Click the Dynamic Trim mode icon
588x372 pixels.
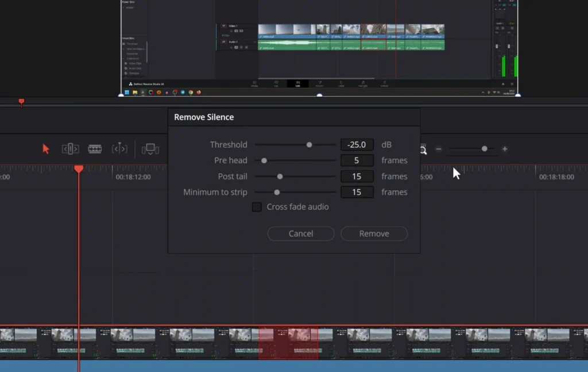[x=119, y=149]
